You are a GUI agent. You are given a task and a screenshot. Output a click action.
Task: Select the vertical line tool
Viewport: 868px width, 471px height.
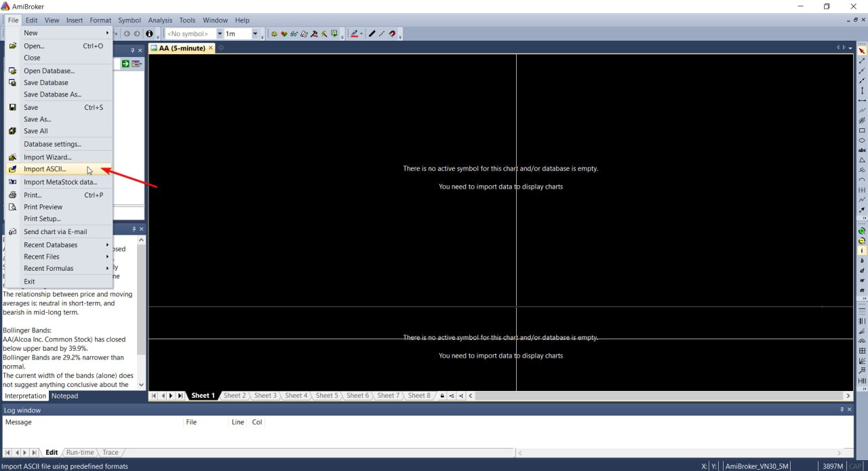pos(862,90)
